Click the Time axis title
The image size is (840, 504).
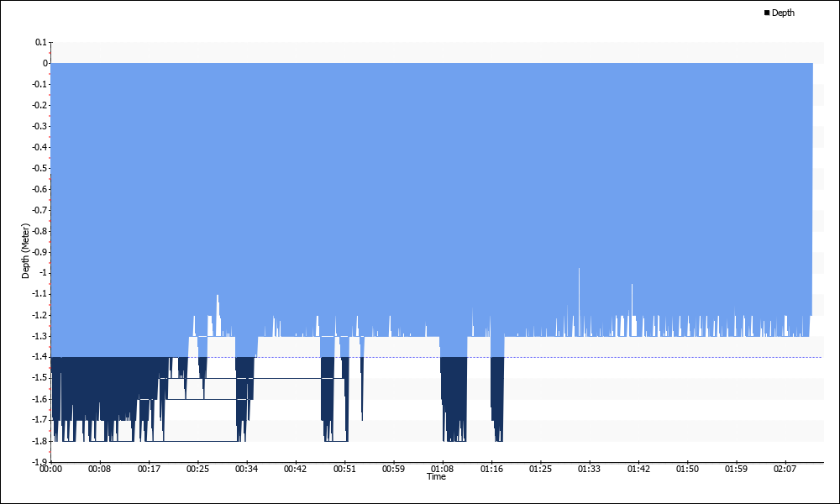pyautogui.click(x=436, y=476)
